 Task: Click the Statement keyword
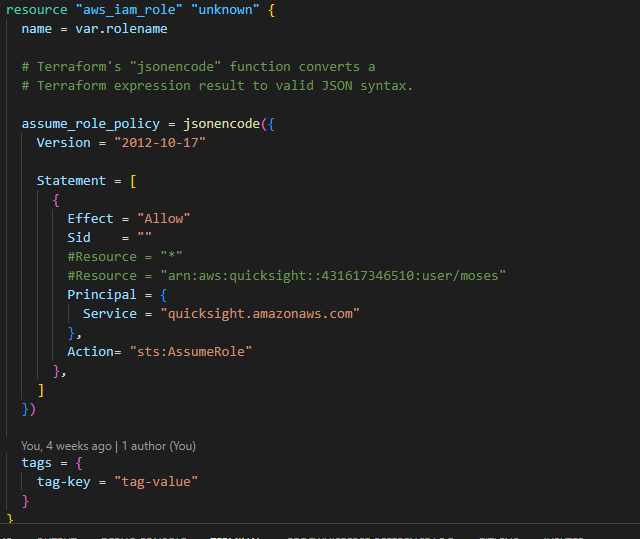(x=71, y=181)
